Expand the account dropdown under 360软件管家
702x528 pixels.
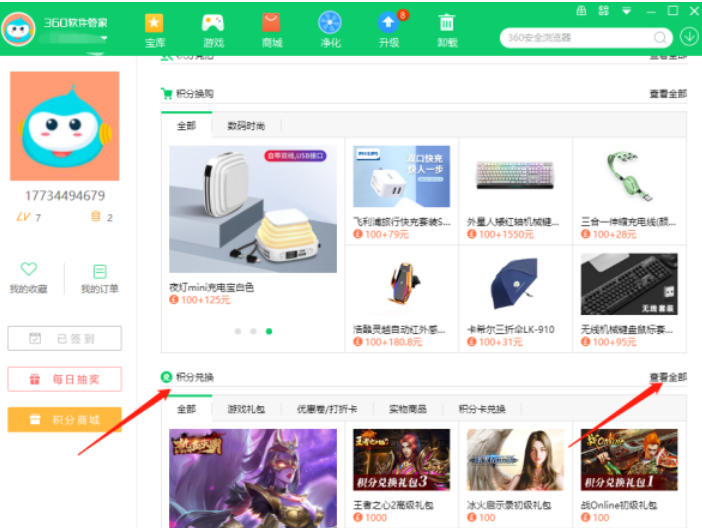[104, 39]
